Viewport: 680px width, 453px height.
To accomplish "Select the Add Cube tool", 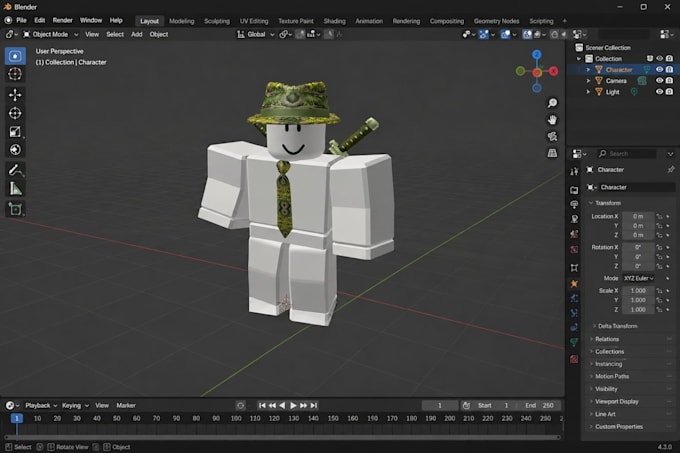I will pos(15,209).
